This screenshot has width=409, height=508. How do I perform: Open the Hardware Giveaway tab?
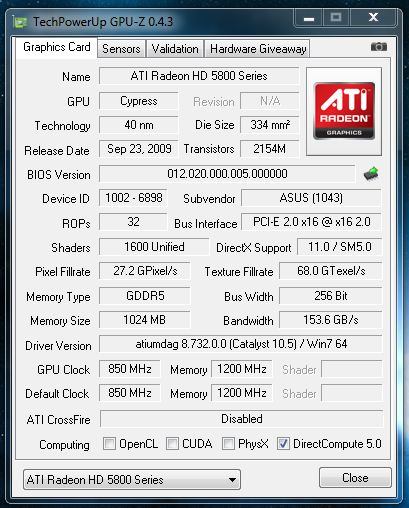(258, 49)
